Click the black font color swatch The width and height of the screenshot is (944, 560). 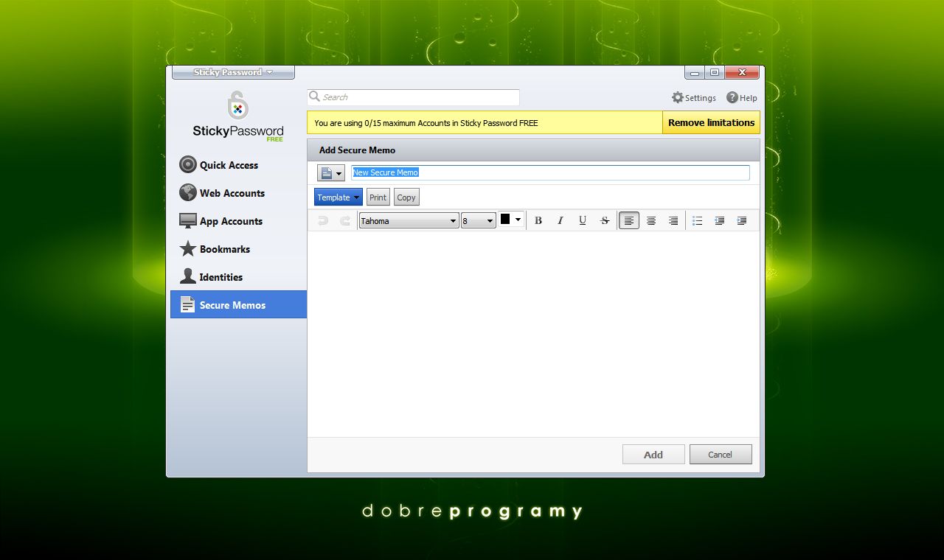tap(505, 220)
